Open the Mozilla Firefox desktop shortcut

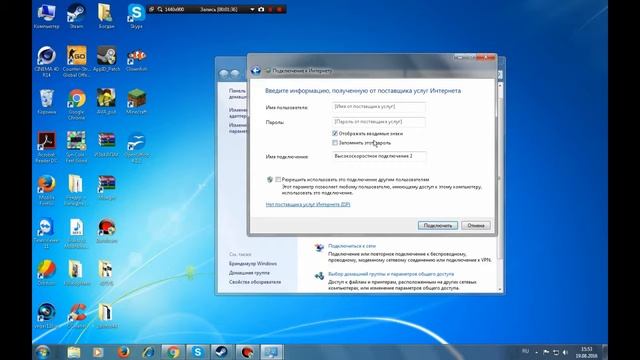pos(47,190)
